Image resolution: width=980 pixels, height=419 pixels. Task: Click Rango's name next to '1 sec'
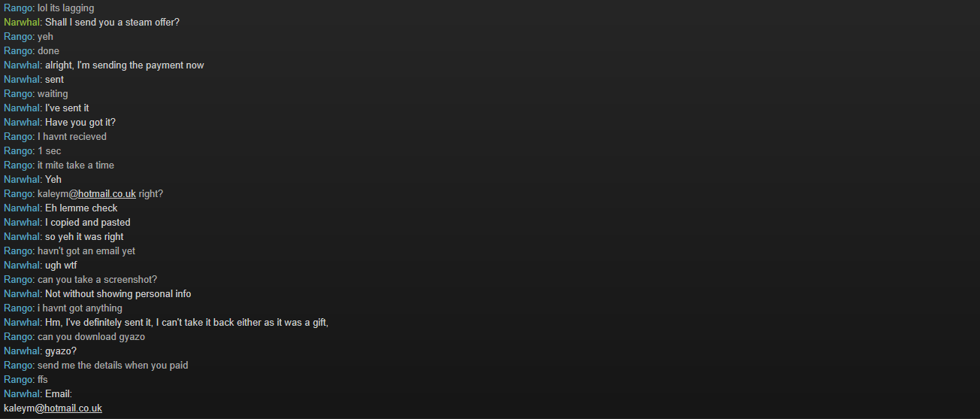point(18,151)
